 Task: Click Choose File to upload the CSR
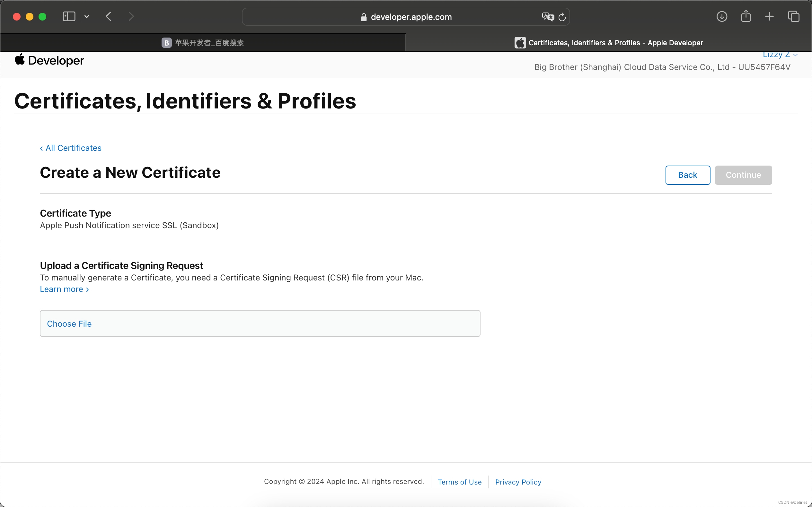69,323
